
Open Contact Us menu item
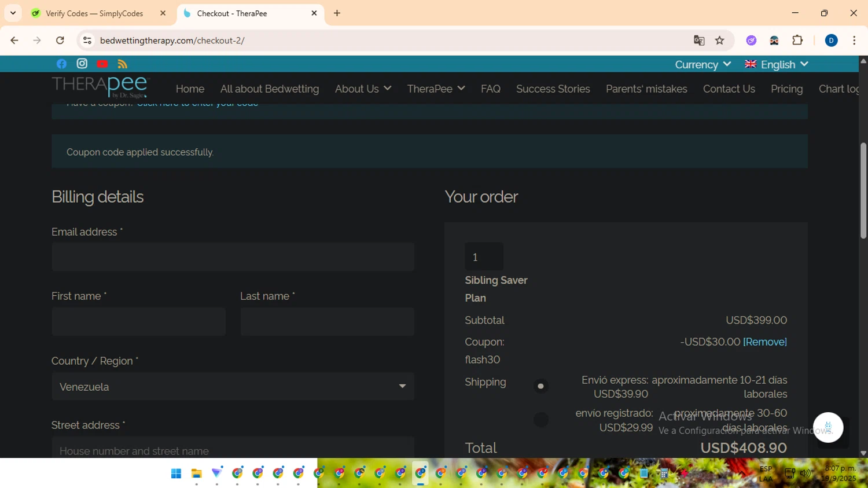[x=729, y=89]
